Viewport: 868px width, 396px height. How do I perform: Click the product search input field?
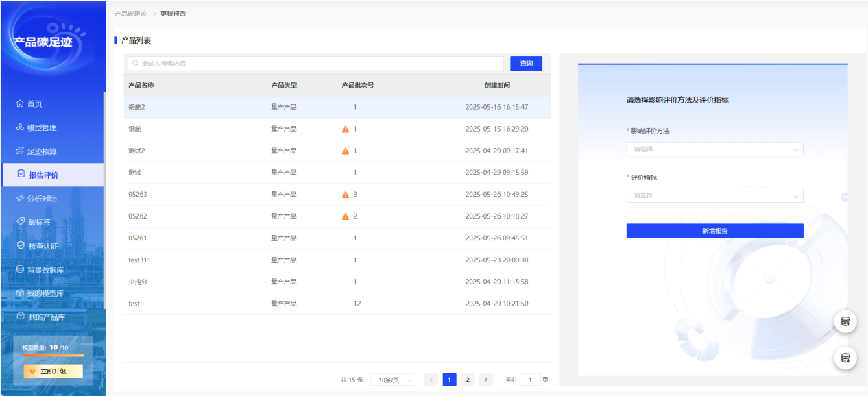tap(315, 64)
